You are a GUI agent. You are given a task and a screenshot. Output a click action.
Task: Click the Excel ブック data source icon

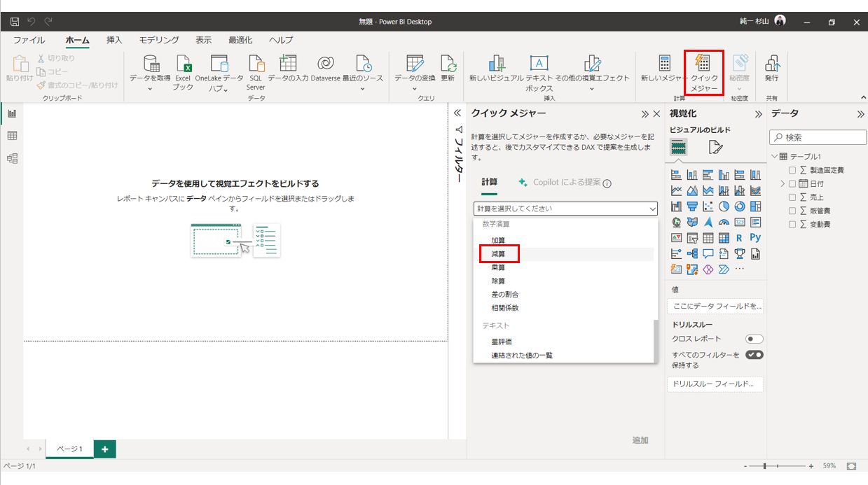(x=183, y=64)
